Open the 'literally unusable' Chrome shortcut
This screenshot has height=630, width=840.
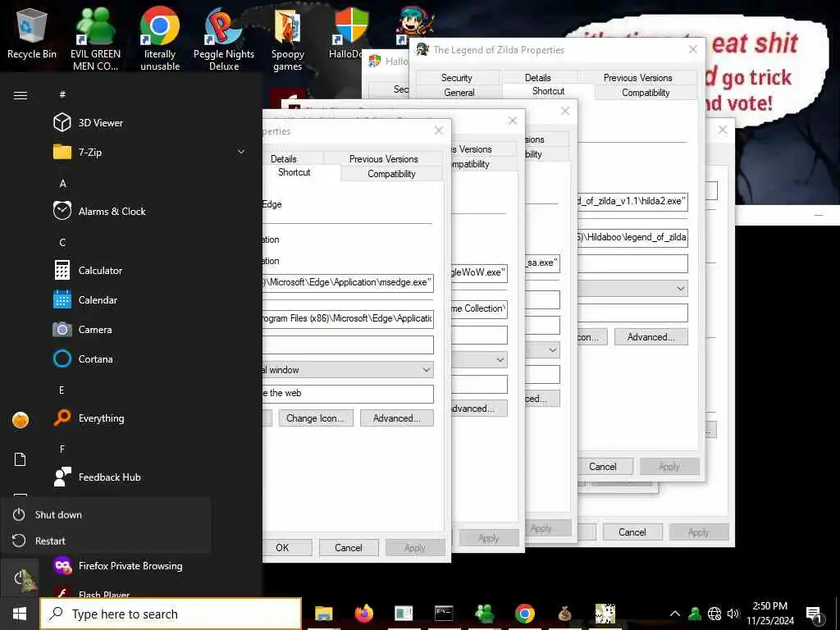click(160, 39)
